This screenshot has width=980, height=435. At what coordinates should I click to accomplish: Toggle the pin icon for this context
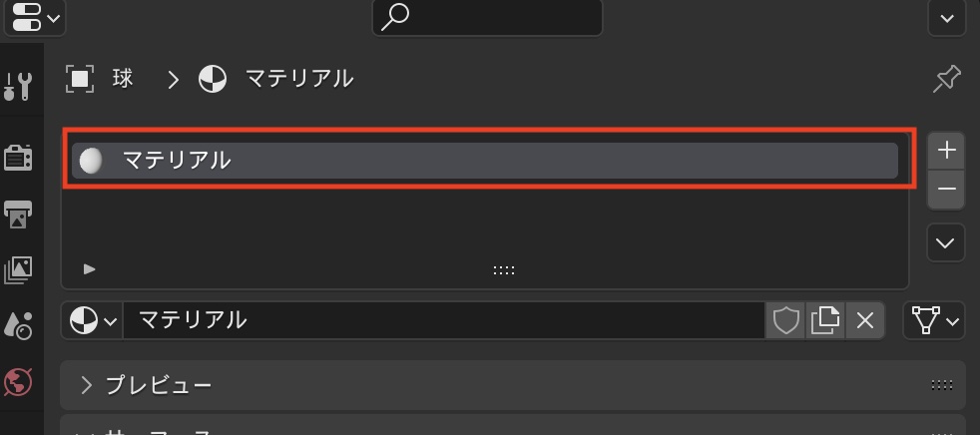coord(945,79)
